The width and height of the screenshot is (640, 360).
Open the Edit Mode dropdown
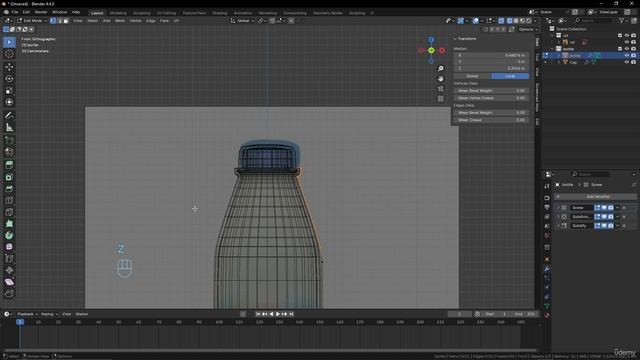[32, 20]
